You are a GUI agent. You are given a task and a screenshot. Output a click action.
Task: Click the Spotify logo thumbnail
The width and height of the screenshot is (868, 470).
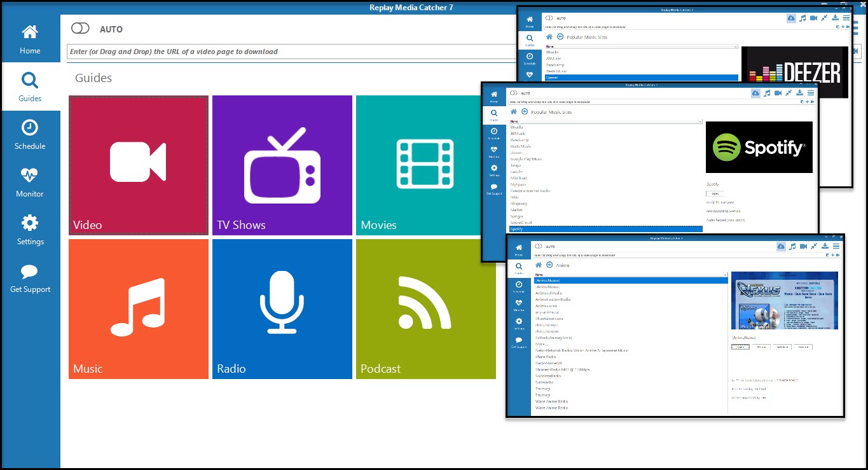(x=759, y=147)
